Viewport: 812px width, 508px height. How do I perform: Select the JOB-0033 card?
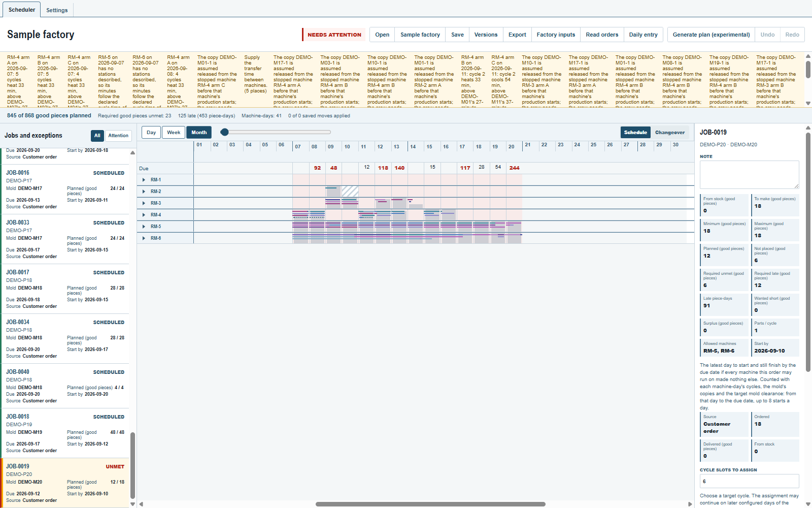64,239
